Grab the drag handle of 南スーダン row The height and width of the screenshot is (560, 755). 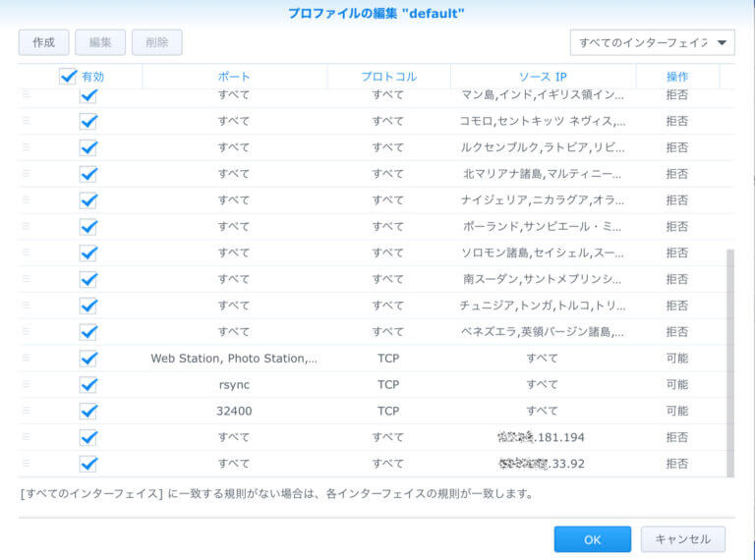click(26, 279)
